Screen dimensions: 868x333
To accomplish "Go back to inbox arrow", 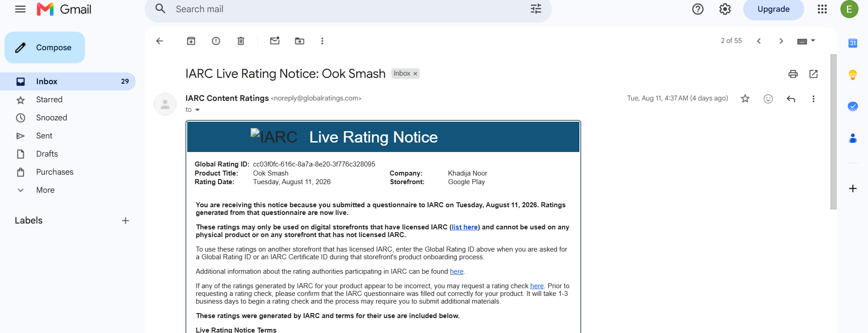I will point(160,41).
